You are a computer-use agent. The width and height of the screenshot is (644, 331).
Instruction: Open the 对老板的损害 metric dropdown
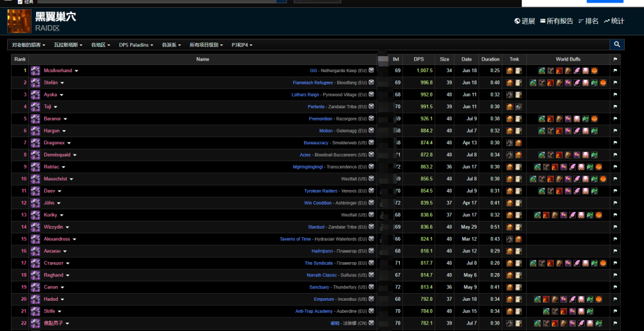[28, 45]
